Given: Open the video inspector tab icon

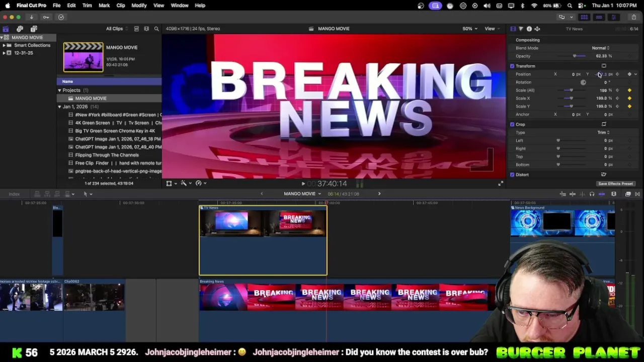Looking at the screenshot, I should (513, 29).
